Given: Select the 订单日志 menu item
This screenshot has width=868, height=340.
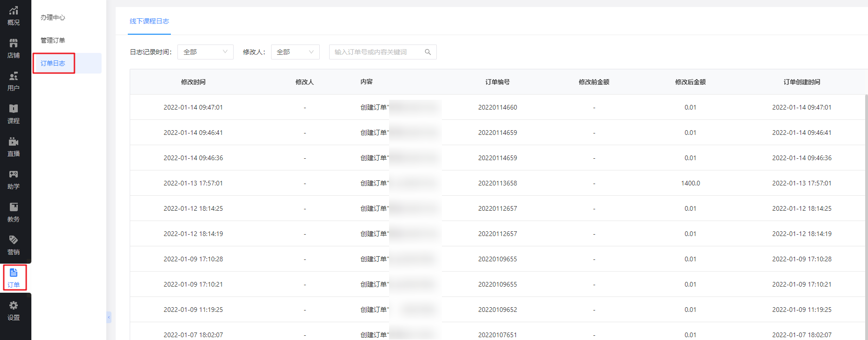Looking at the screenshot, I should (53, 63).
